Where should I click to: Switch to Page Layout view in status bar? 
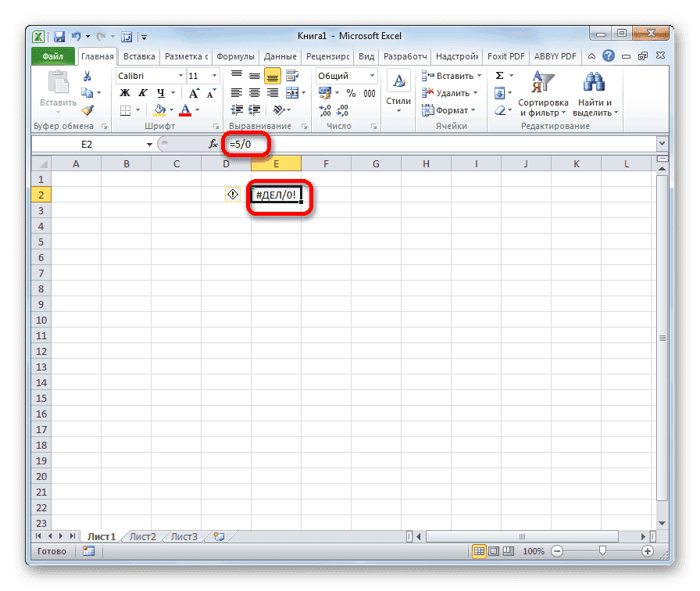pos(495,550)
